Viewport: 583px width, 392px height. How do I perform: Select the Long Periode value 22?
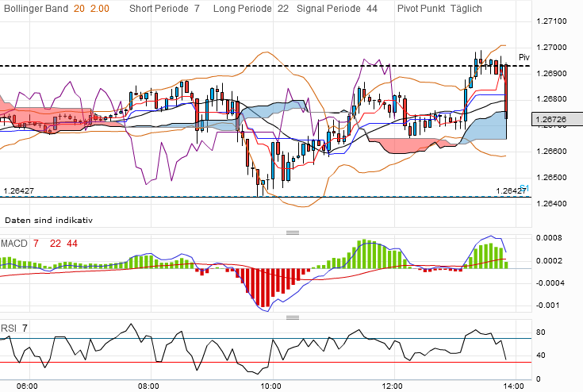(x=283, y=9)
